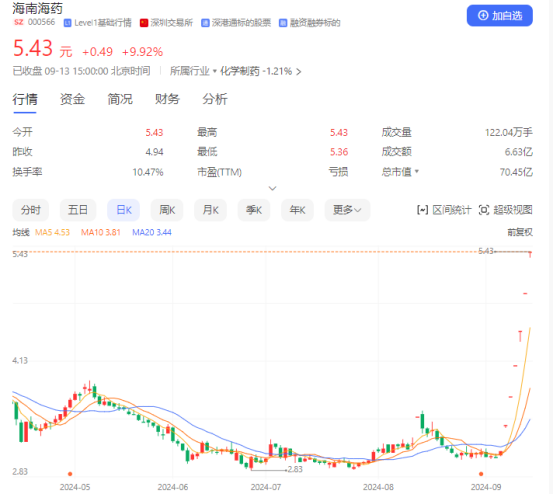This screenshot has width=554, height=495.
Task: Open the 总市值 dropdown arrow
Action: coord(417,172)
